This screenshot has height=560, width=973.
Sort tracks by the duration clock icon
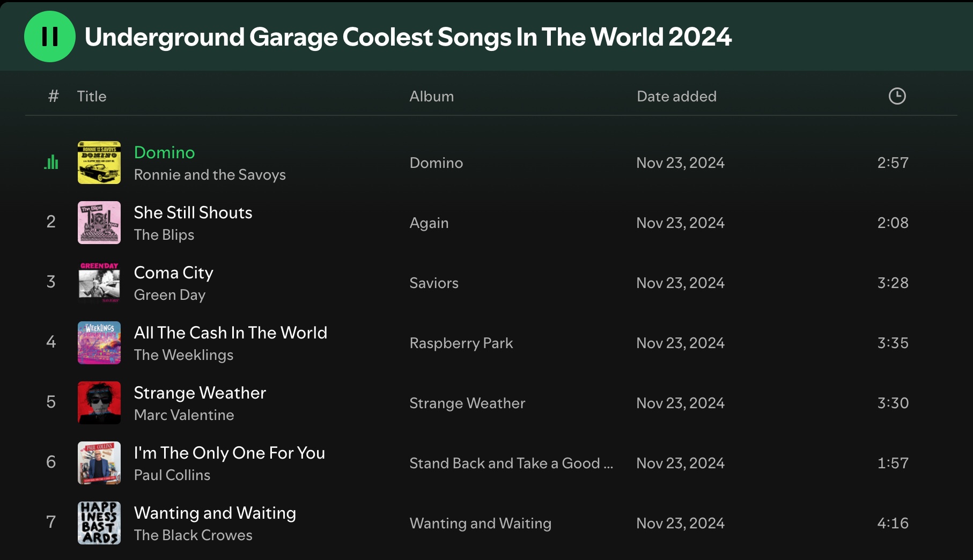click(x=897, y=96)
